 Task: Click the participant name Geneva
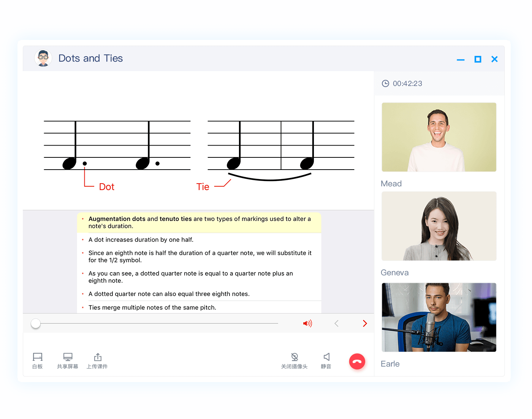pos(394,273)
